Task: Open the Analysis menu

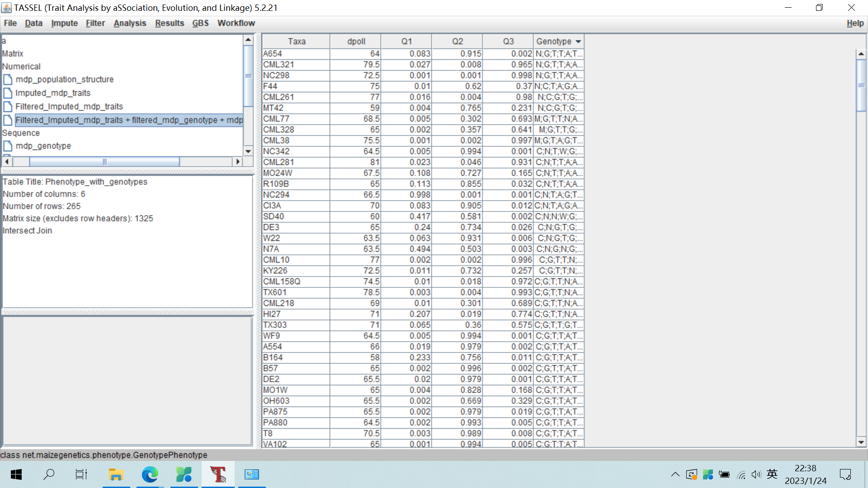Action: pos(130,23)
